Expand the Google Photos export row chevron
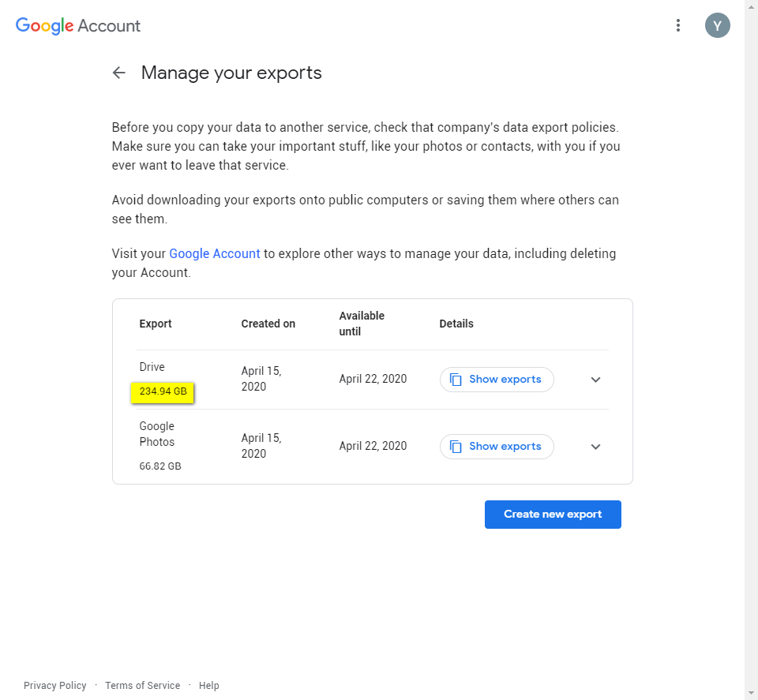758x700 pixels. tap(595, 447)
